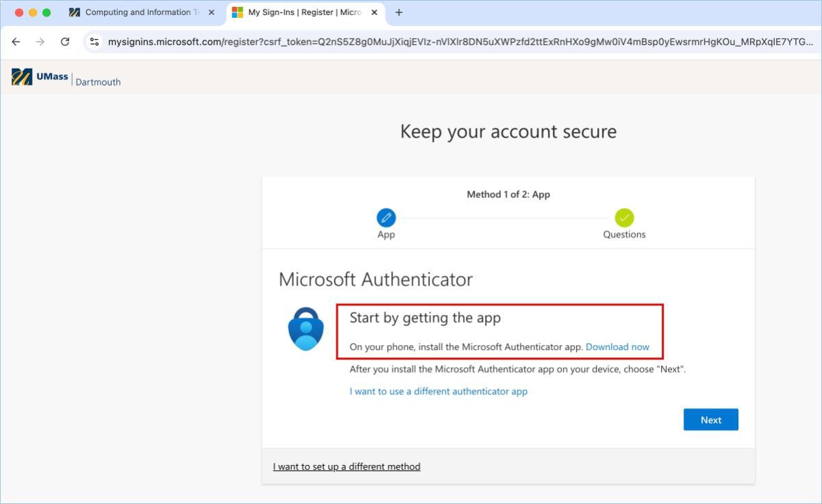Image resolution: width=822 pixels, height=504 pixels.
Task: Click the green Questions step checkmark icon
Action: [x=624, y=218]
